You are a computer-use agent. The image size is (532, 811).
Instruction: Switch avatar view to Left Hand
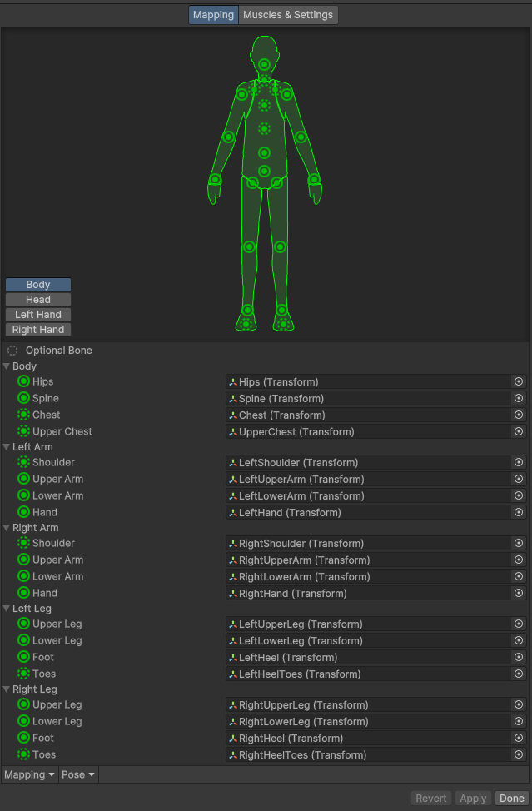pyautogui.click(x=38, y=315)
